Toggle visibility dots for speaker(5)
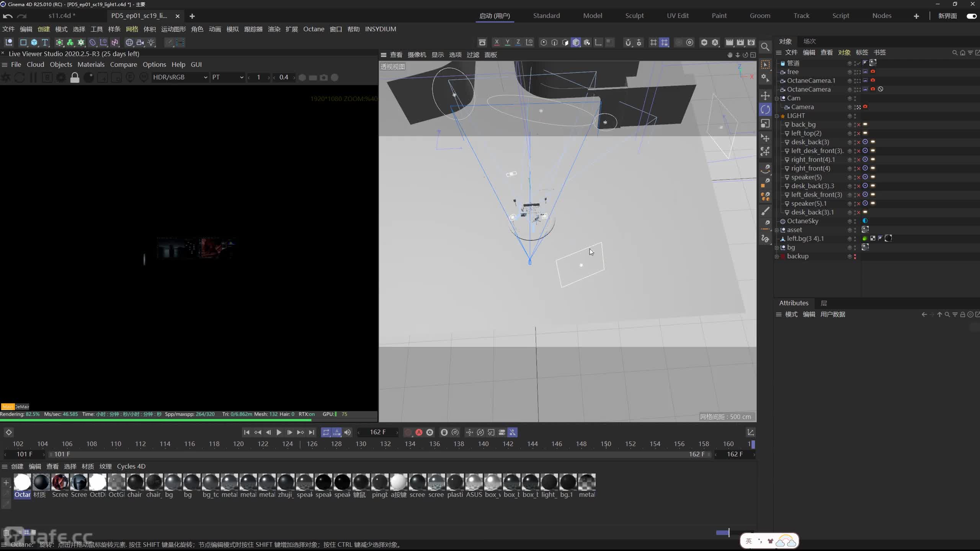The width and height of the screenshot is (980, 551). point(855,177)
